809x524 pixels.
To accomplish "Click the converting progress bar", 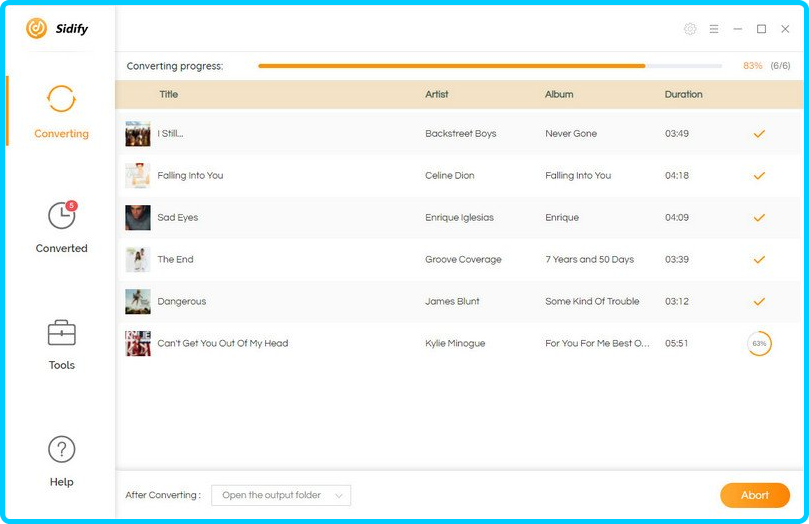I will point(490,66).
